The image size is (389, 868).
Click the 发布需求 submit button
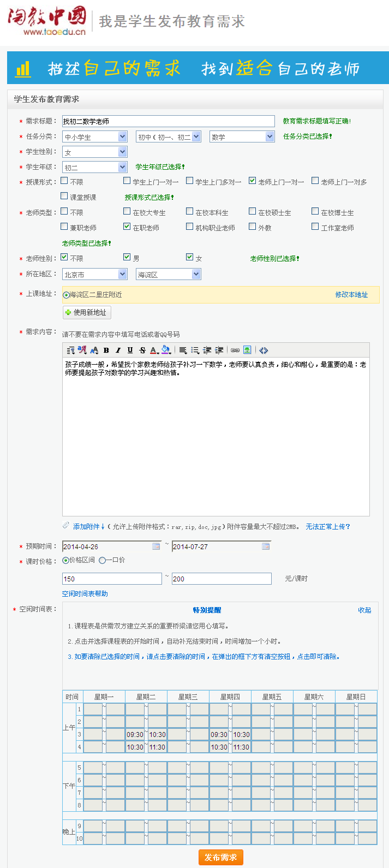[220, 857]
